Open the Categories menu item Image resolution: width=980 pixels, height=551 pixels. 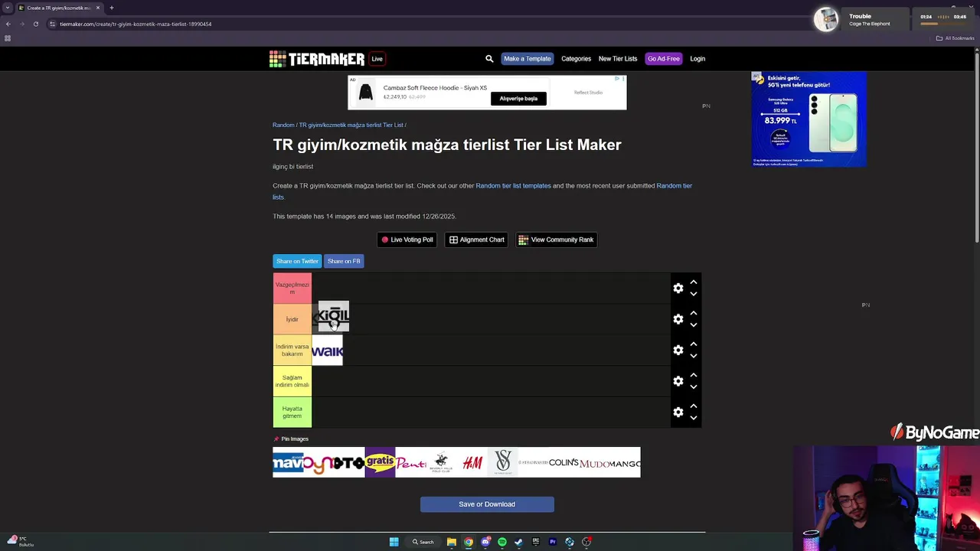(576, 59)
